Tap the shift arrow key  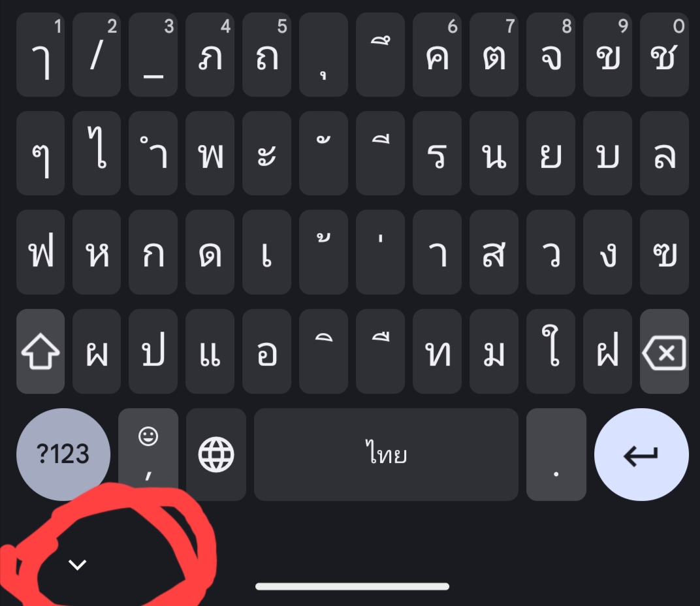tap(40, 351)
